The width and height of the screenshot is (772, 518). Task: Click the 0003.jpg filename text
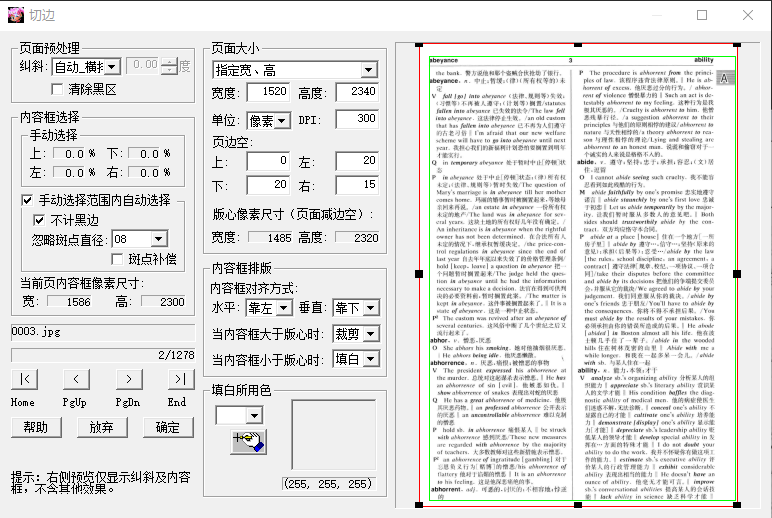36,331
